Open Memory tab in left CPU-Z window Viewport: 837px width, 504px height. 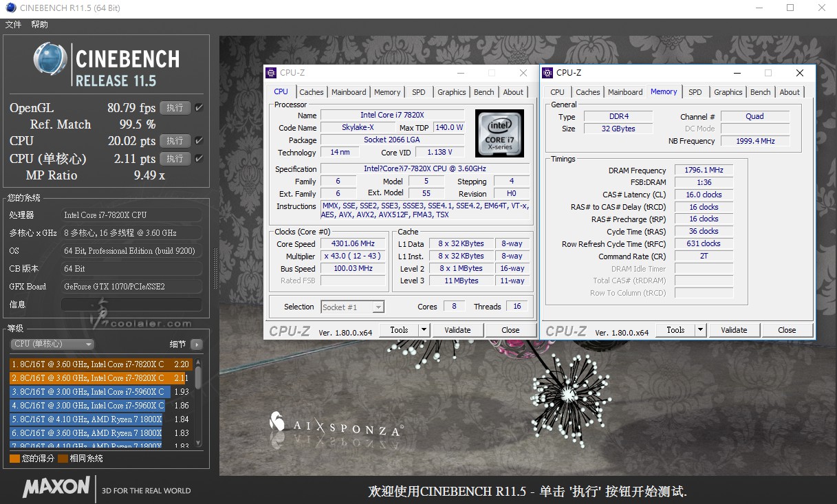[387, 92]
